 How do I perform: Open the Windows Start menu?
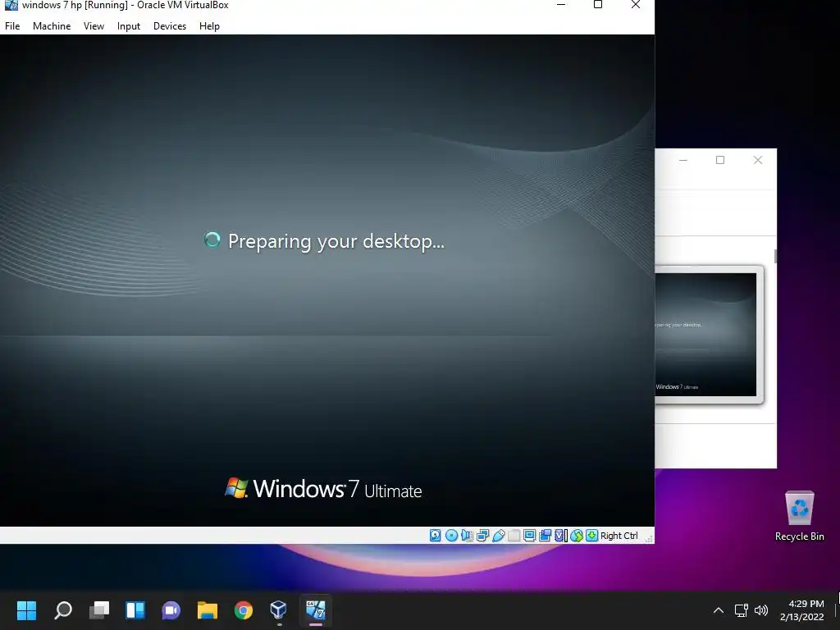26,610
